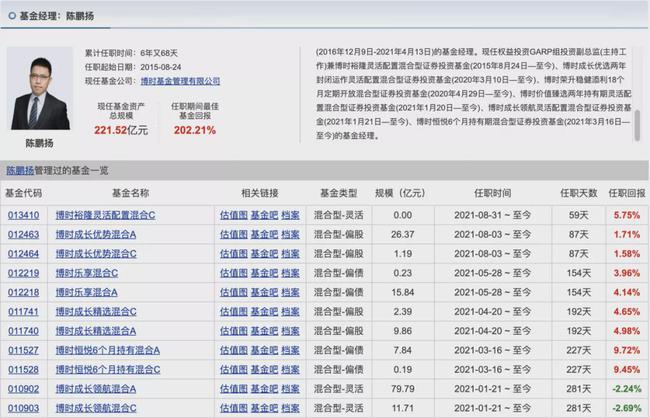Click the 任职时间 column header
The width and height of the screenshot is (650, 418).
[x=492, y=193]
